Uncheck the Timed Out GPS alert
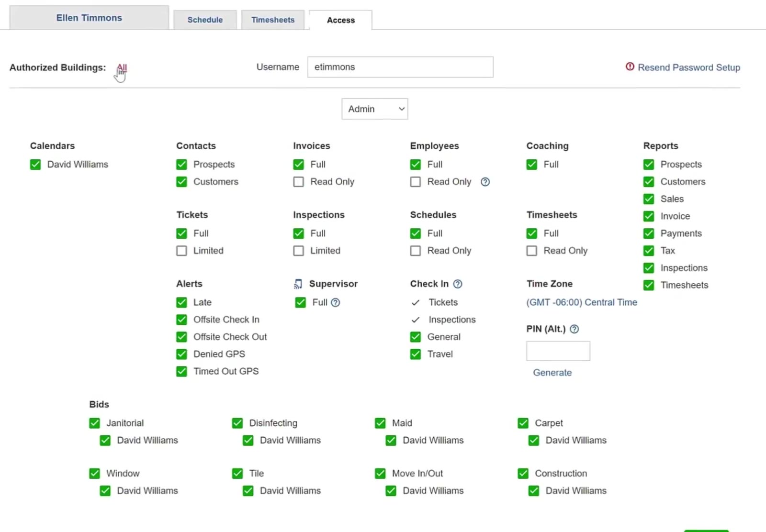The image size is (766, 532). tap(181, 371)
